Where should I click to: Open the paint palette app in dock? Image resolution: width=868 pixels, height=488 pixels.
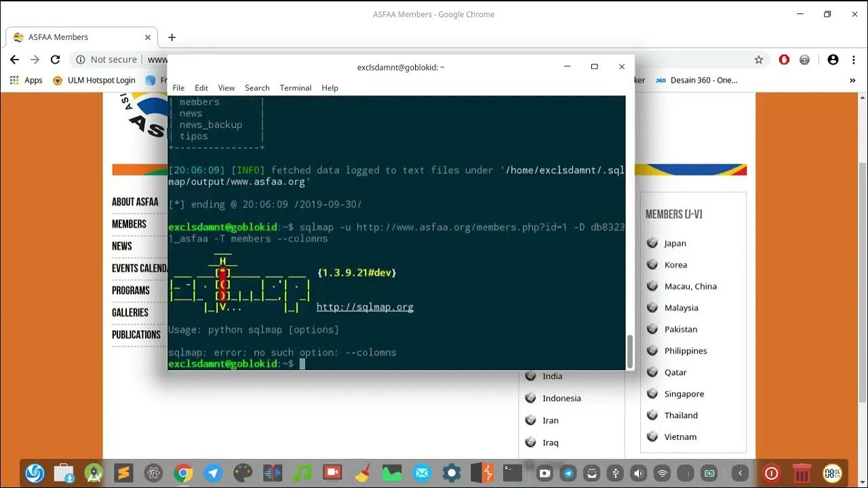pyautogui.click(x=243, y=472)
